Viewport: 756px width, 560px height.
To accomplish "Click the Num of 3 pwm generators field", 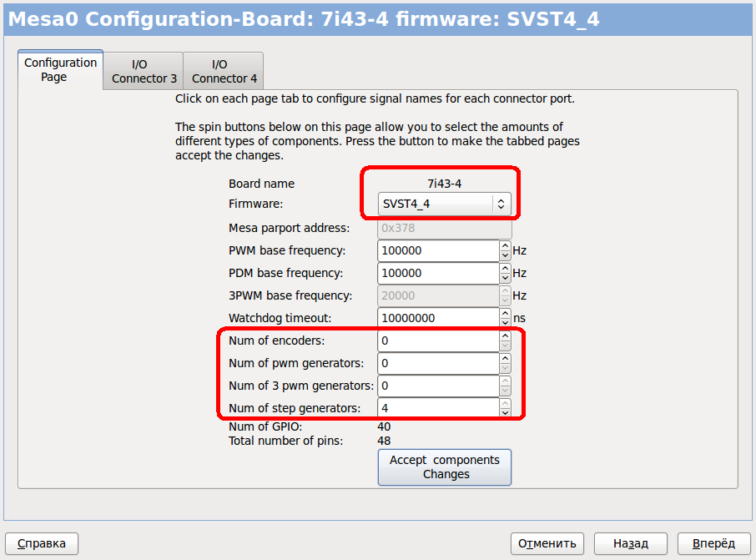I will click(x=438, y=386).
